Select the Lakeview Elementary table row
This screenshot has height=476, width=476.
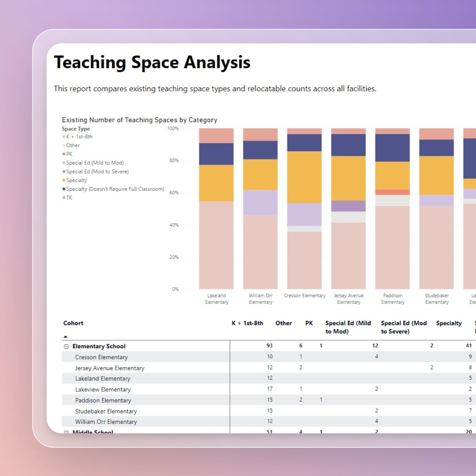[x=269, y=389]
